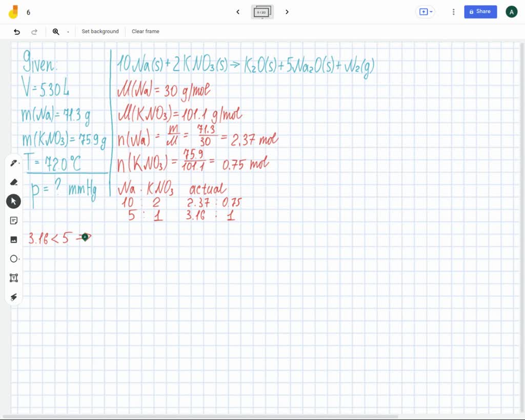The width and height of the screenshot is (525, 420).
Task: Undo the last action
Action: pyautogui.click(x=17, y=32)
